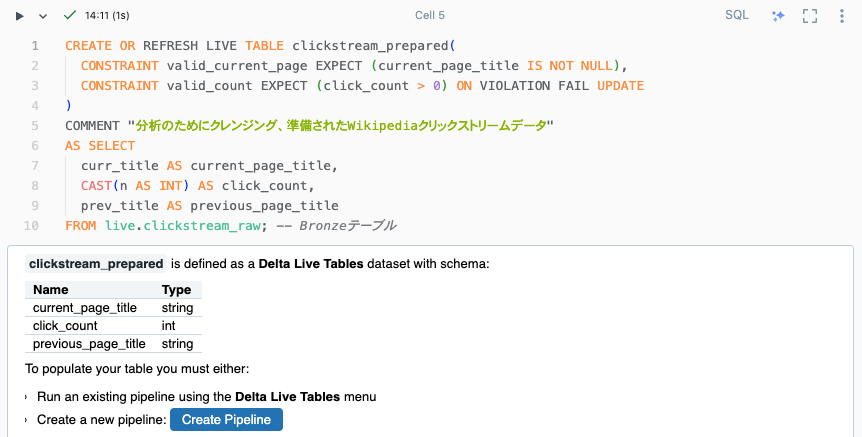The width and height of the screenshot is (862, 437).
Task: Click 'To populate your table' text
Action: 137,369
